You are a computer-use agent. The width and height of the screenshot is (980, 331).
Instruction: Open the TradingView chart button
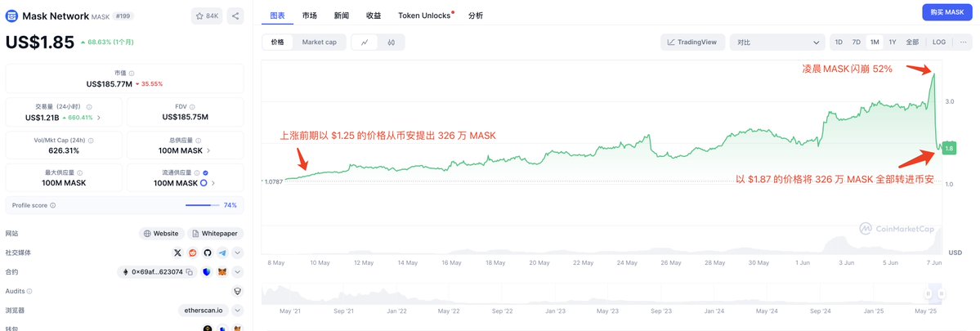(692, 42)
